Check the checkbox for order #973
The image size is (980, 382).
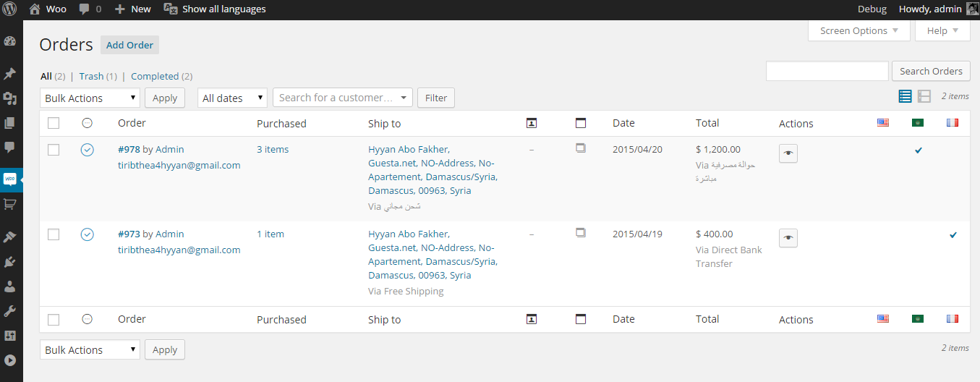[54, 234]
